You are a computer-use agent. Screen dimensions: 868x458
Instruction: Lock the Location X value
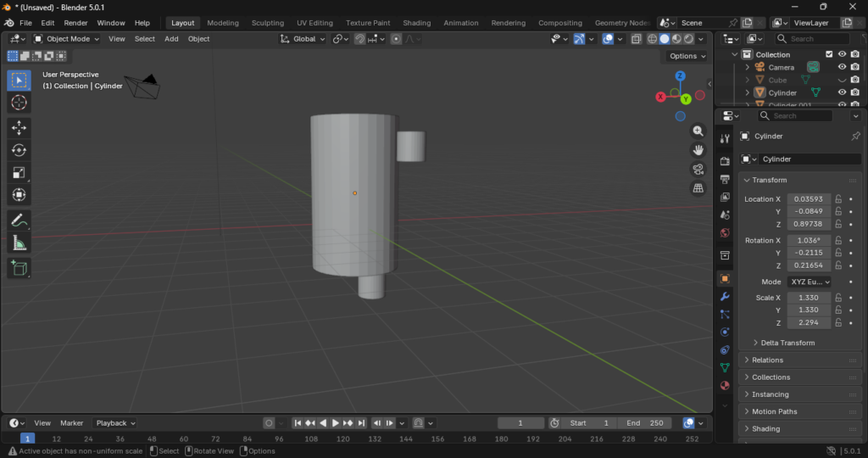[838, 199]
